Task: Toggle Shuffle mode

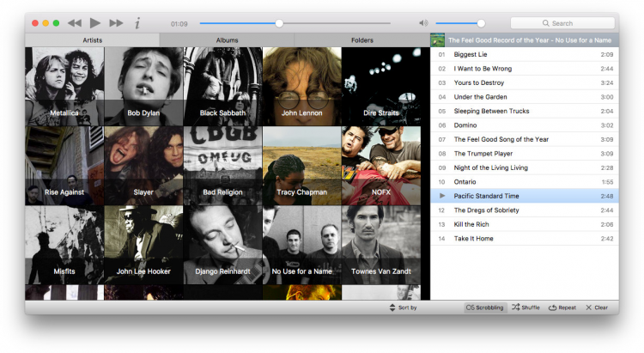Action: (526, 307)
